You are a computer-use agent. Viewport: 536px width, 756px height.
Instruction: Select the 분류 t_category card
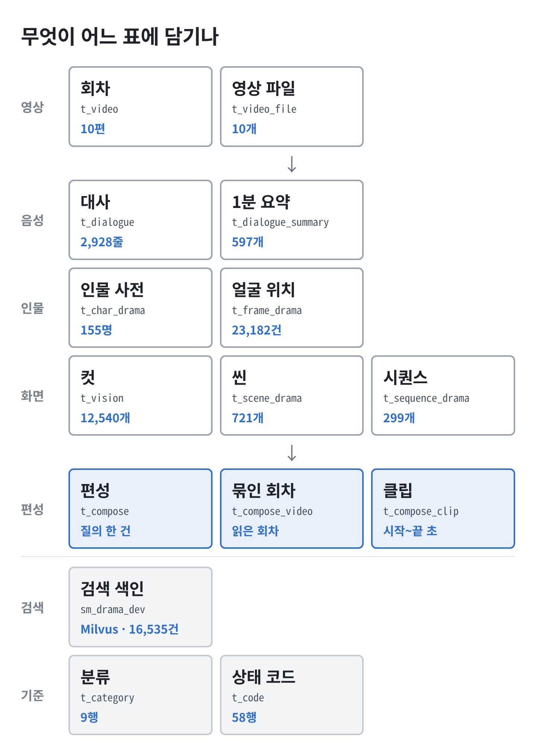pos(140,695)
